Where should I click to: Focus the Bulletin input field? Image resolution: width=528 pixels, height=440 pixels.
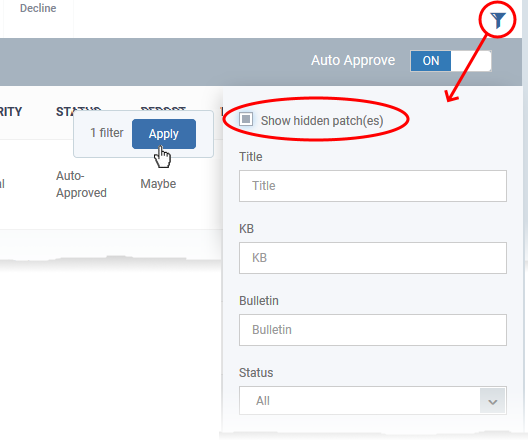(x=372, y=330)
